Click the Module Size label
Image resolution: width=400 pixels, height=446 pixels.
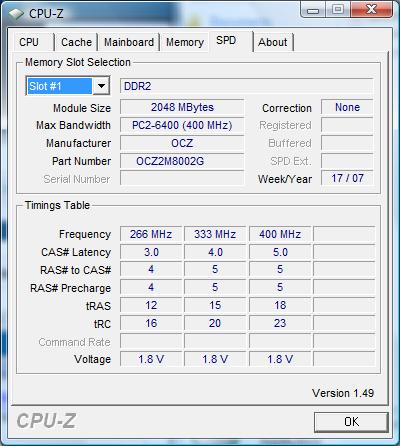[82, 108]
